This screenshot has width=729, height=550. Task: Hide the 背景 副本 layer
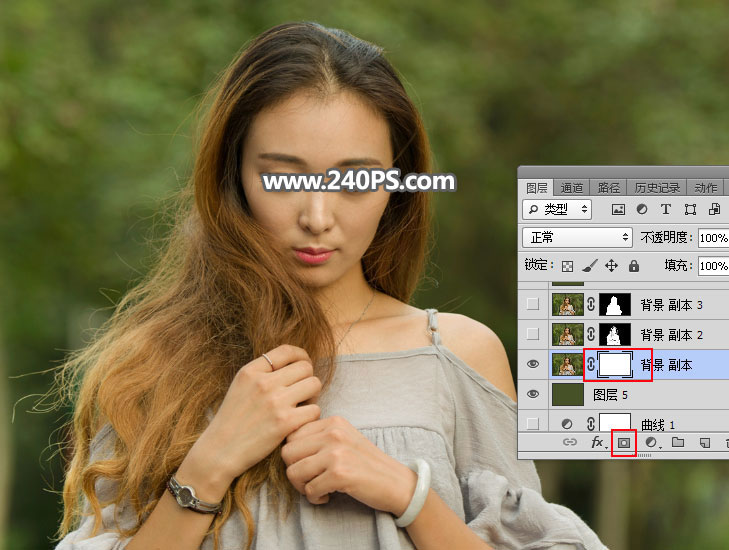533,364
